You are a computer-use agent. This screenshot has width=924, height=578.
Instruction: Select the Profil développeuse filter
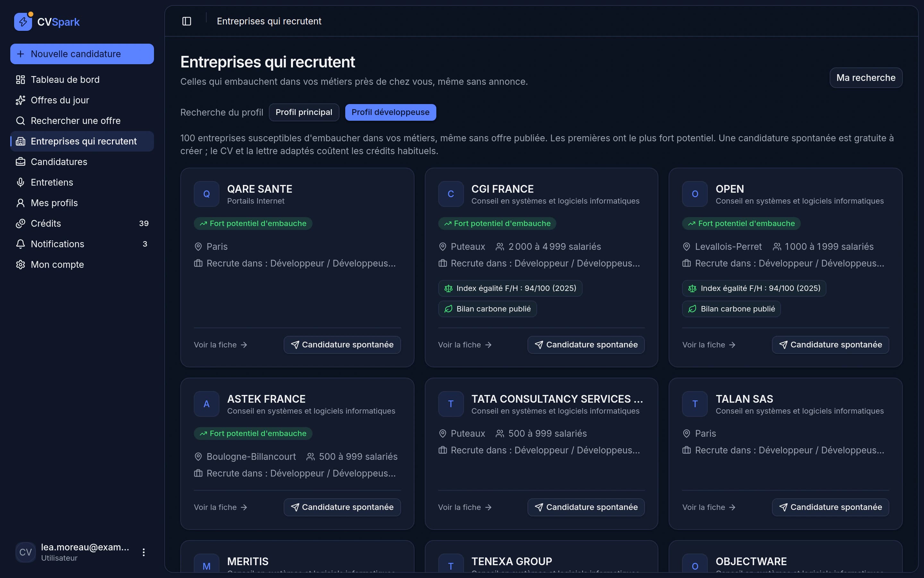tap(390, 112)
